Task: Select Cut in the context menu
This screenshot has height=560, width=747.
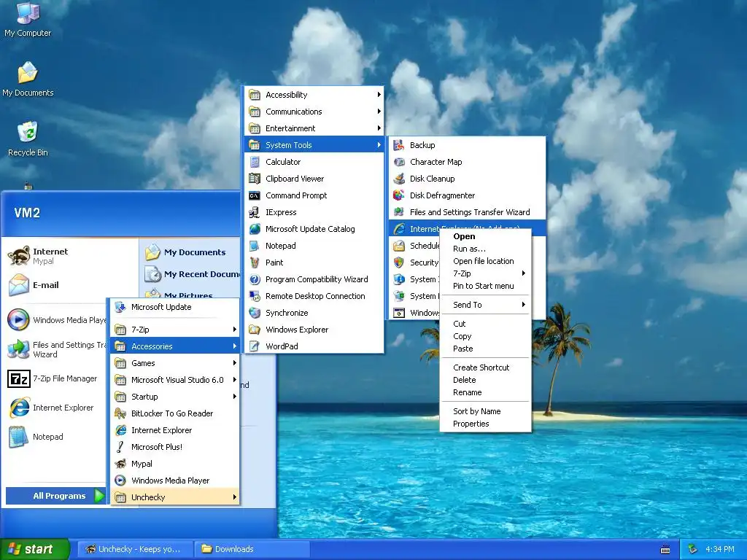Action: 485,324
